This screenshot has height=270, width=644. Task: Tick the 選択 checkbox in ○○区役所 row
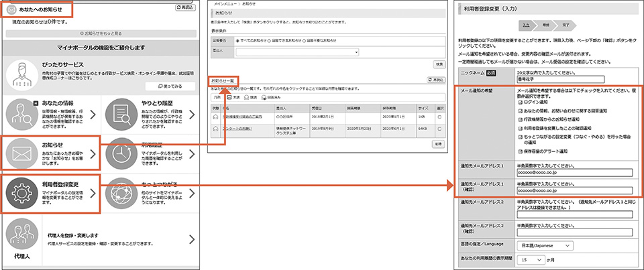[x=440, y=117]
